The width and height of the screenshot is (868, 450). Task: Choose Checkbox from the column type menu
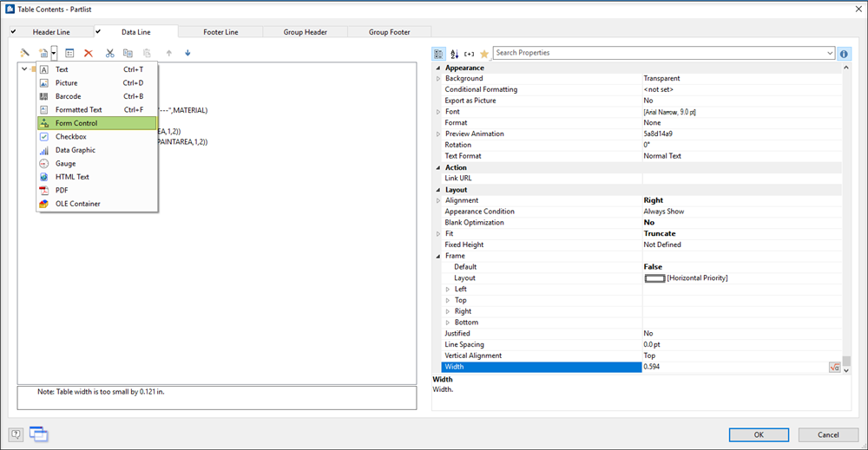point(97,136)
